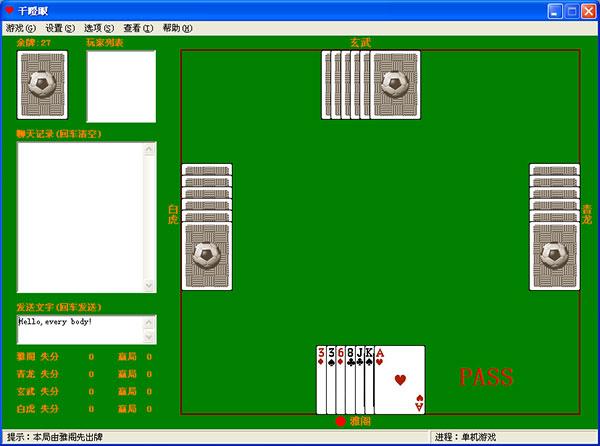The height and width of the screenshot is (446, 600).
Task: Open the 游戏 (Game) menu
Action: (20, 29)
